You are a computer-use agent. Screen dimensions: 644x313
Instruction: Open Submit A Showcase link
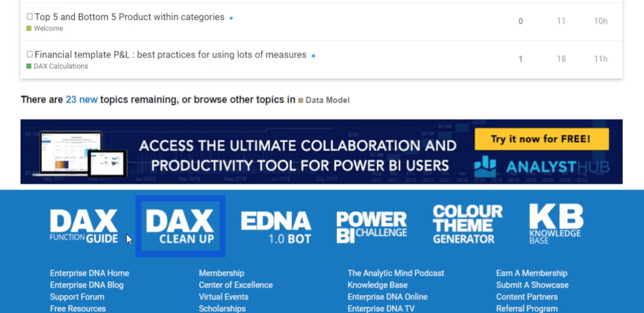[x=532, y=285]
